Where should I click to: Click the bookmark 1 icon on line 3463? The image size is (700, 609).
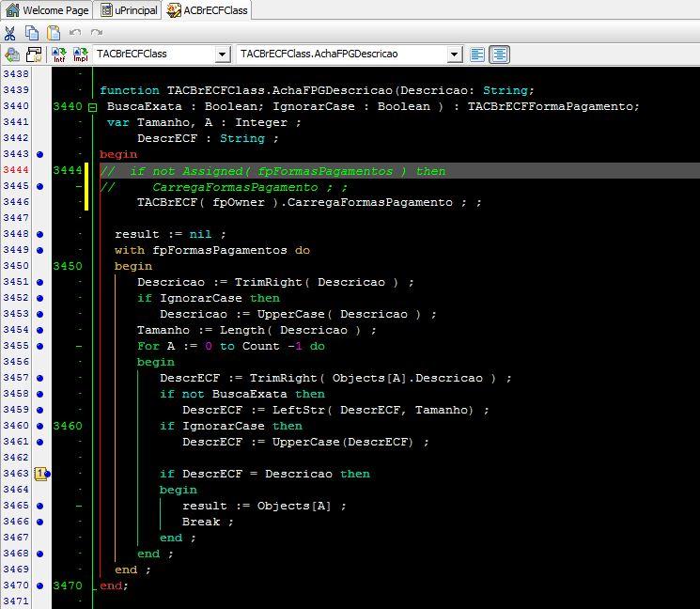[40, 474]
